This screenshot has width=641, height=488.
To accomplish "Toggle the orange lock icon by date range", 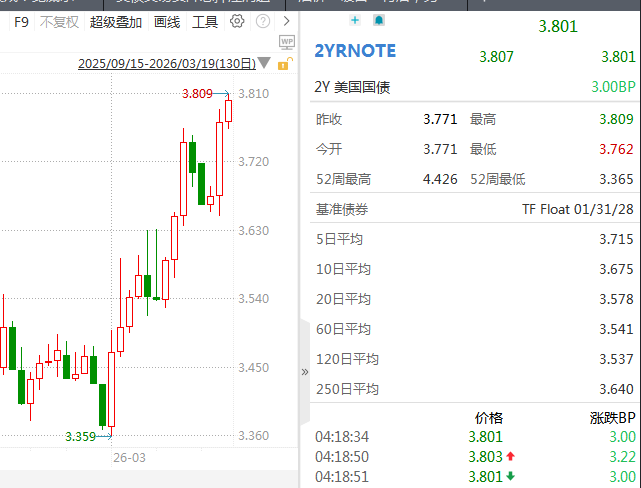I will 284,64.
